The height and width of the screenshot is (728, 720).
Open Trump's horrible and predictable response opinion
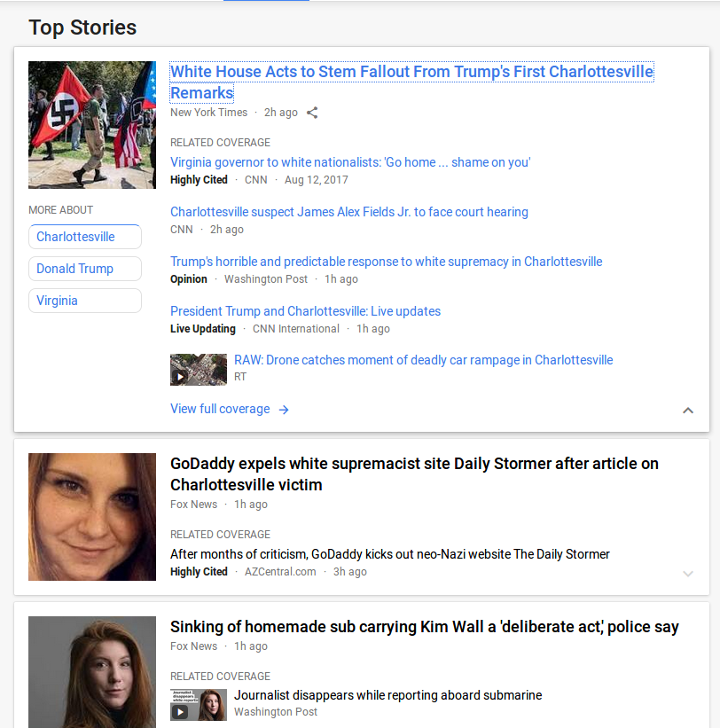pos(387,262)
